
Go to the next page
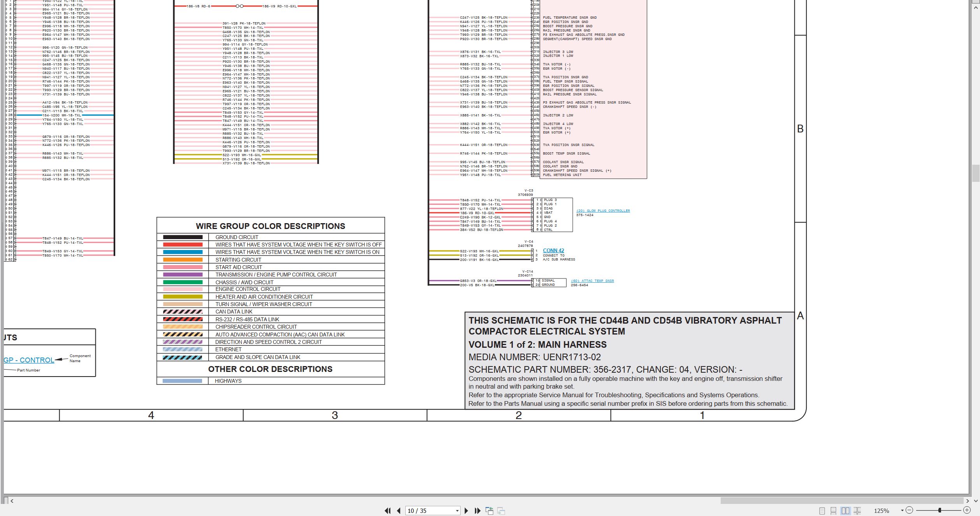[x=466, y=511]
